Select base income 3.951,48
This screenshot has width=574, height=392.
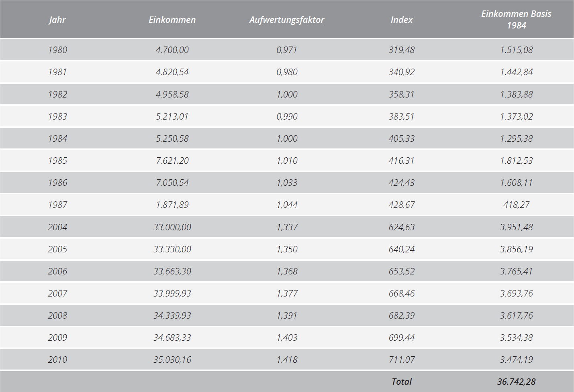tap(516, 227)
